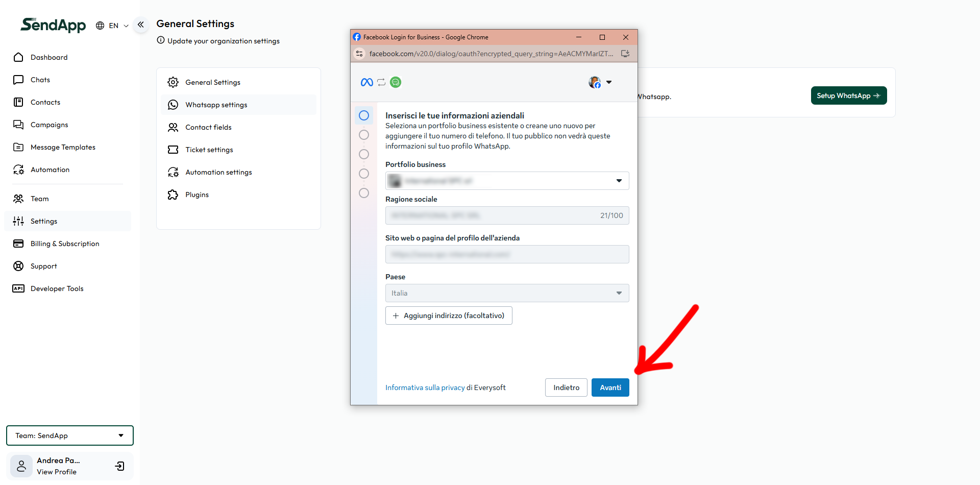The width and height of the screenshot is (980, 485).
Task: Open Informativa sulla privacy link
Action: pos(425,387)
